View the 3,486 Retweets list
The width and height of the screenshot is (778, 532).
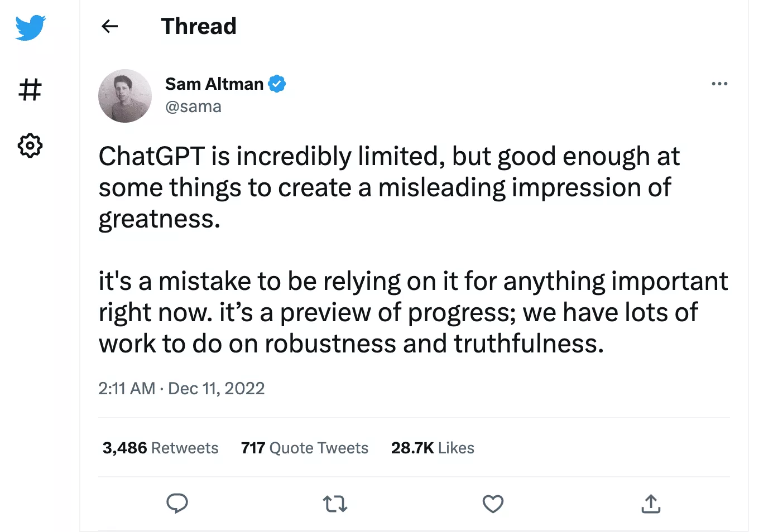click(x=160, y=448)
